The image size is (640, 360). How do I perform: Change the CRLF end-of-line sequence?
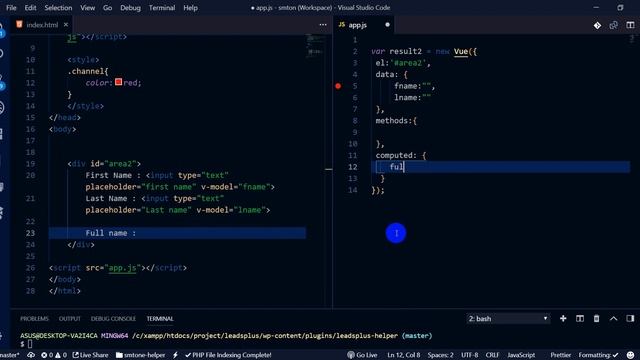[492, 355]
